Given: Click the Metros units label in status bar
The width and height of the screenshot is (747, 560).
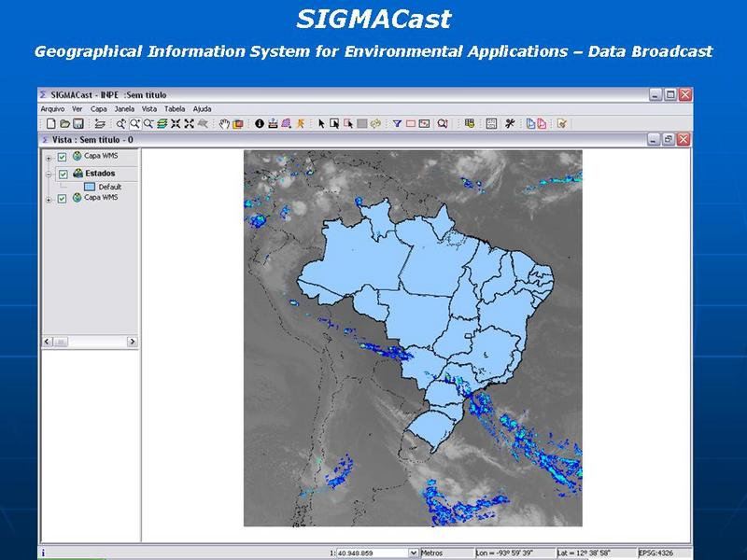Looking at the screenshot, I should click(431, 553).
